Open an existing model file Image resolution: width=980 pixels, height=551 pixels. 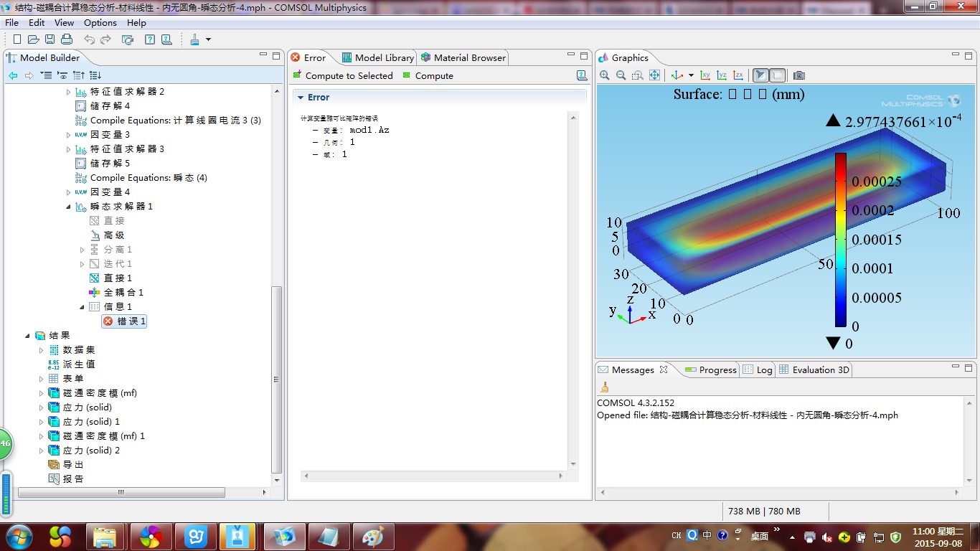[34, 39]
